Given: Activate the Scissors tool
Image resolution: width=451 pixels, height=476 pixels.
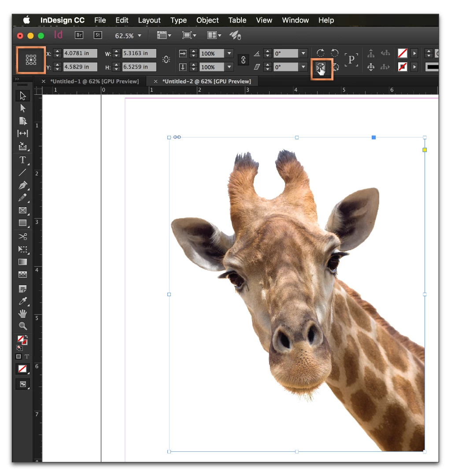Looking at the screenshot, I should click(23, 237).
